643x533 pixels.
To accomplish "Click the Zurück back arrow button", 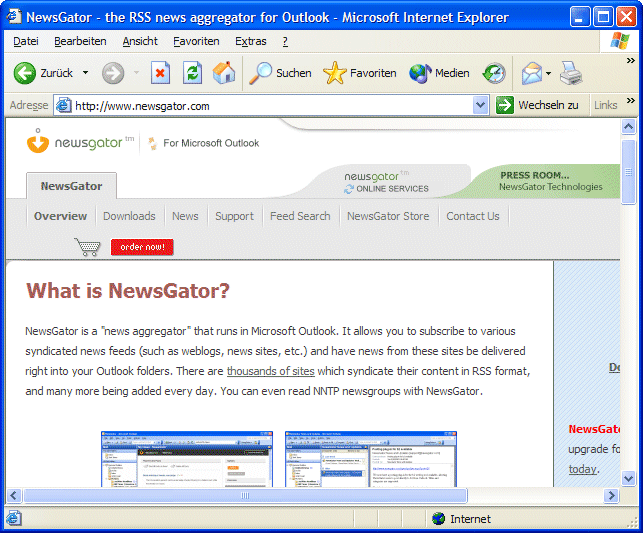I will (x=25, y=73).
